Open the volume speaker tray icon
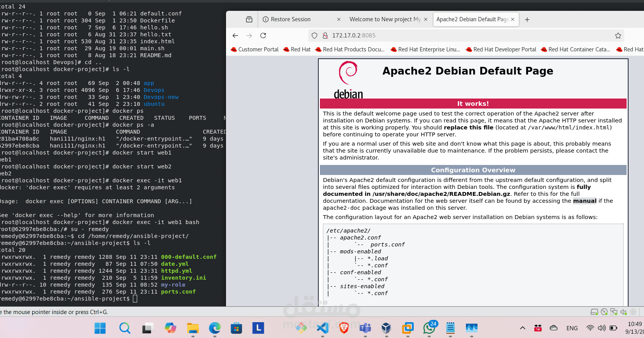Image resolution: width=644 pixels, height=338 pixels. (x=602, y=328)
